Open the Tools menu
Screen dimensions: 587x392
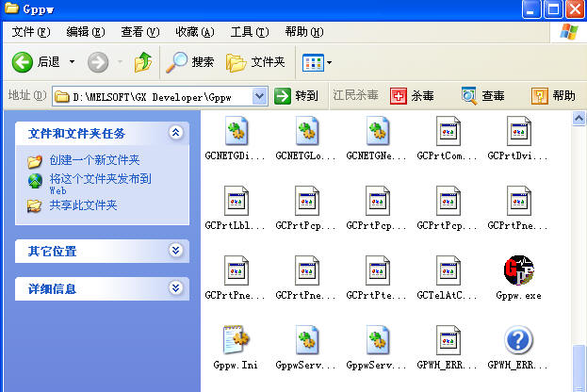point(249,32)
